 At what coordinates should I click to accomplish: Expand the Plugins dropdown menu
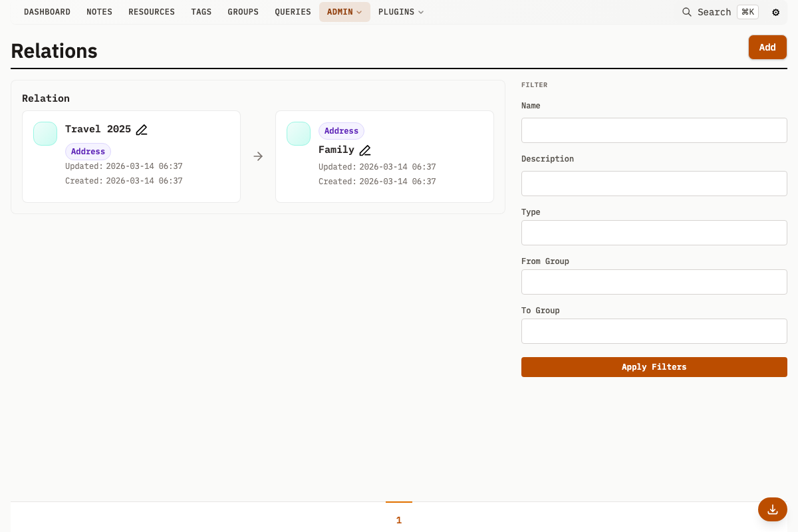[x=401, y=12]
